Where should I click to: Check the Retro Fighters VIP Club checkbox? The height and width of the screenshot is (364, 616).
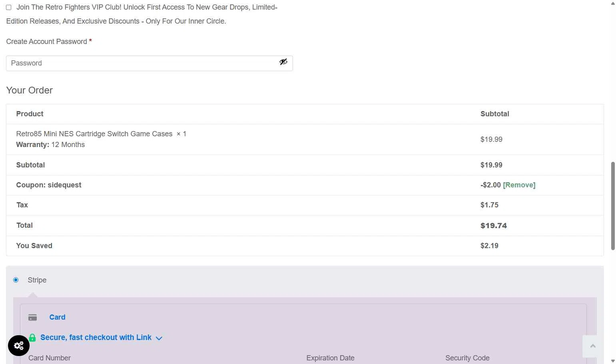tap(8, 8)
